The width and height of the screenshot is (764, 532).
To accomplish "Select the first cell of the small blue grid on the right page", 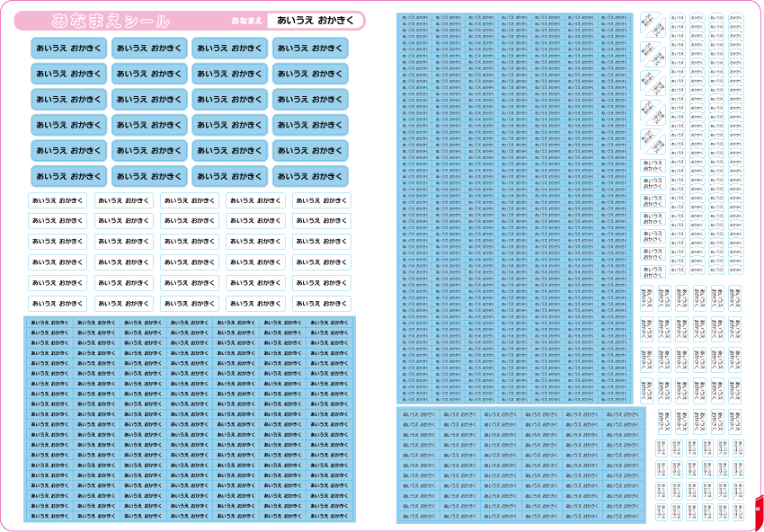I will pyautogui.click(x=419, y=413).
